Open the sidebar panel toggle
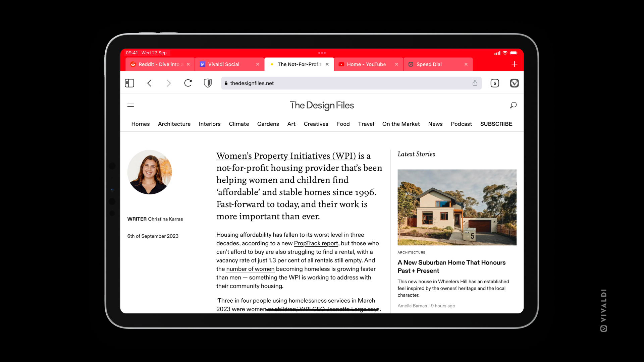Screen dimensions: 644x362 tap(129, 83)
